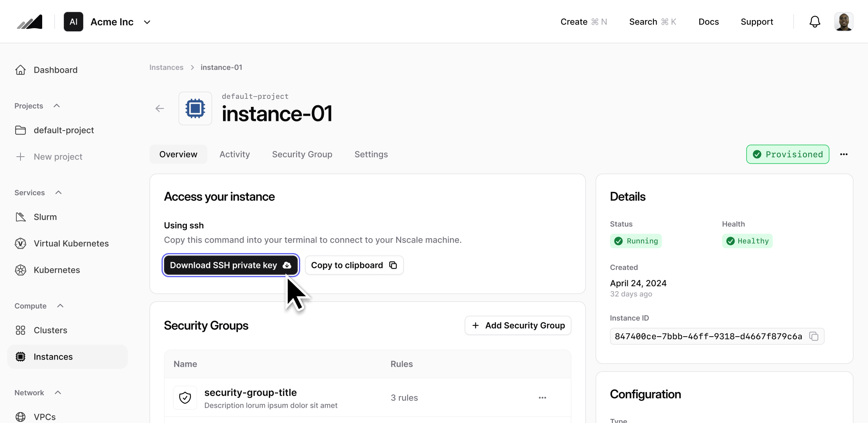Click the Instances chip icon in sidebar

click(20, 357)
